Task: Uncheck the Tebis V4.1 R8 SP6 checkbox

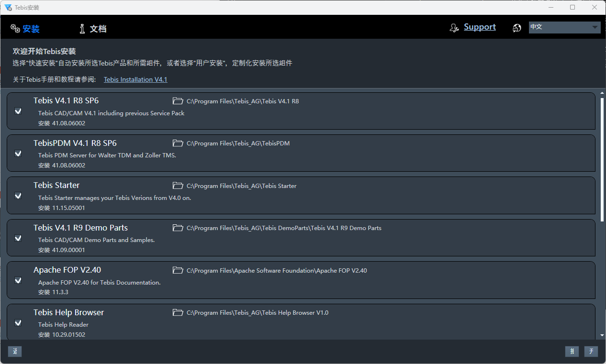Action: click(x=18, y=111)
